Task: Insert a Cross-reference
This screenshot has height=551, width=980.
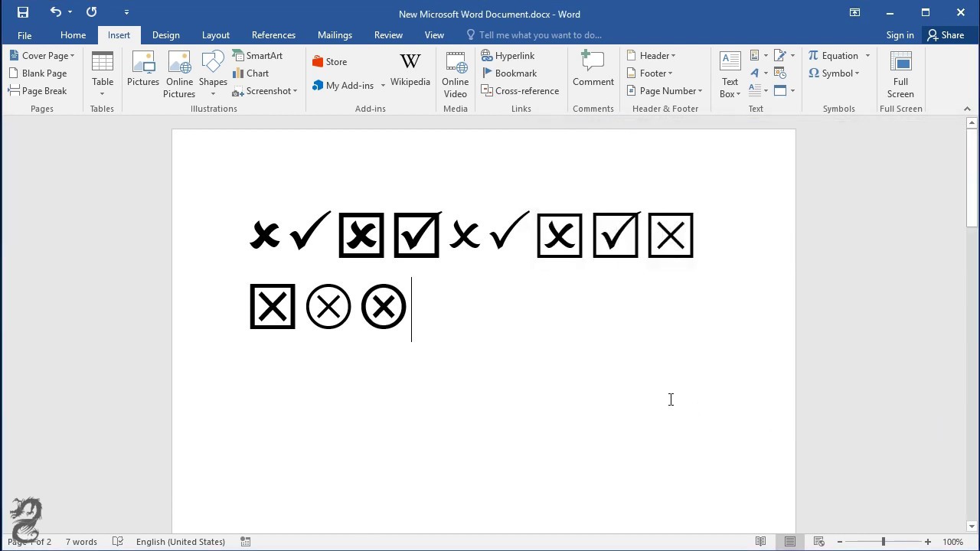Action: [x=521, y=91]
